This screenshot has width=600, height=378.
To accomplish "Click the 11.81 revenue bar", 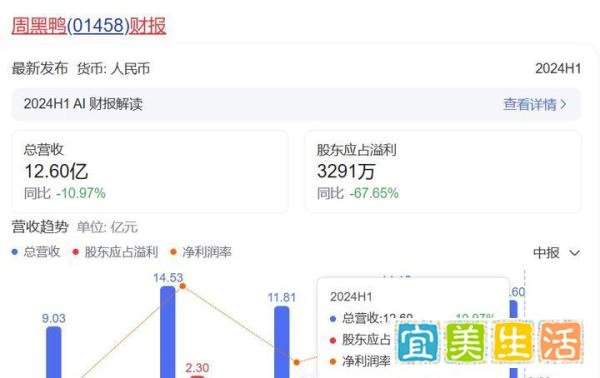I will pyautogui.click(x=282, y=342).
